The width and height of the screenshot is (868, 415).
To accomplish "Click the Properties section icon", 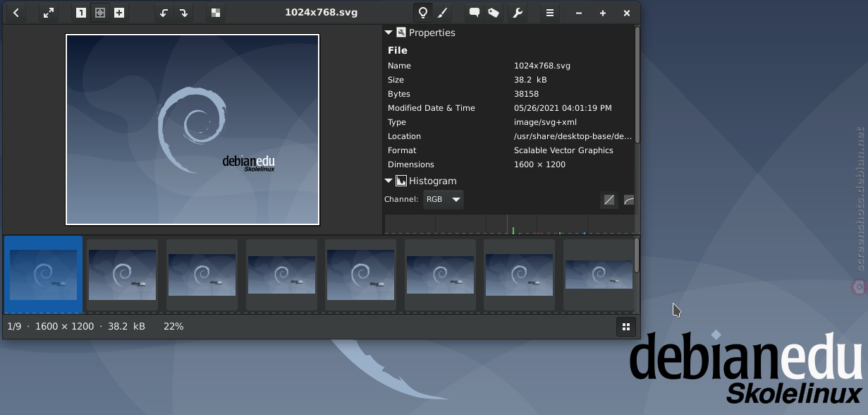I will coord(401,32).
